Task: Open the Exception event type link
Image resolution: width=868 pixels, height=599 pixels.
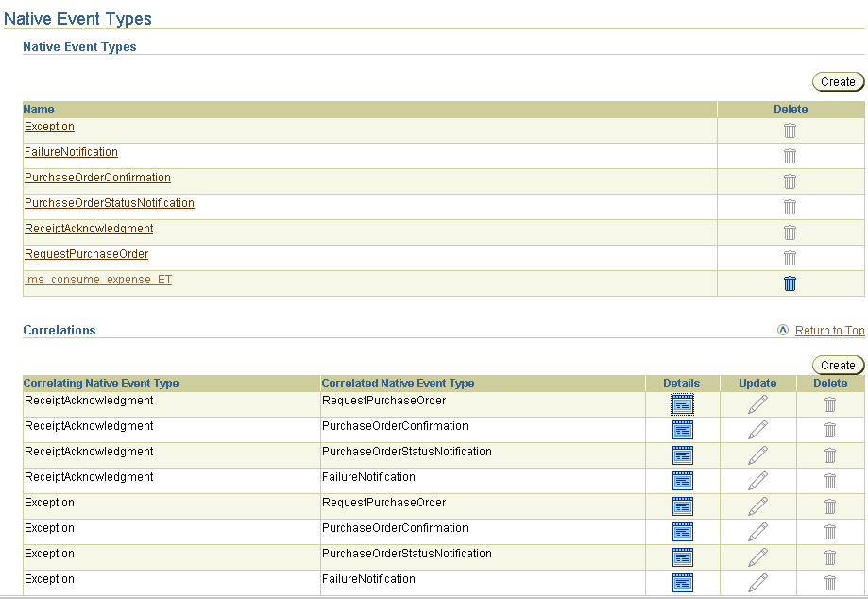Action: coord(49,127)
